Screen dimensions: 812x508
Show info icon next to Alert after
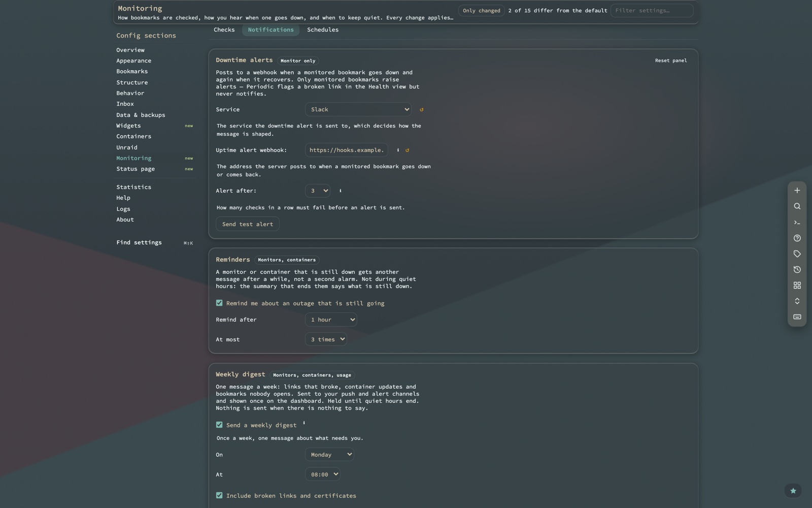click(x=340, y=190)
